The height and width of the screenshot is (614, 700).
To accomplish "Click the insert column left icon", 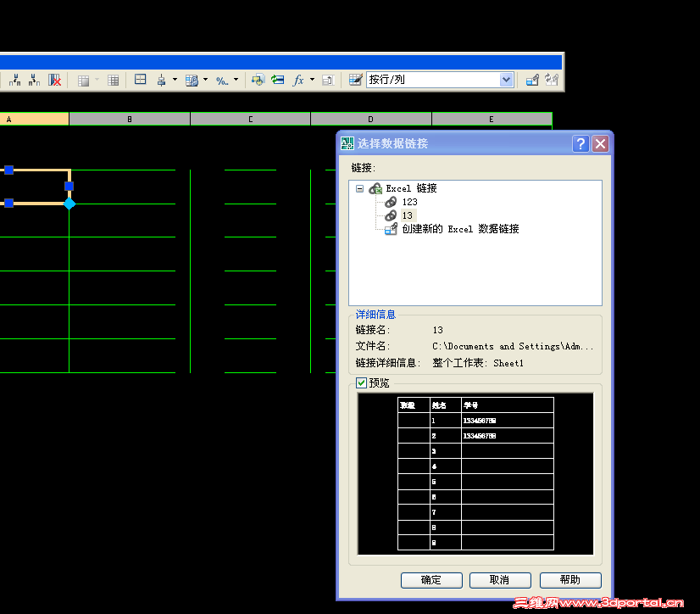I will [x=14, y=80].
